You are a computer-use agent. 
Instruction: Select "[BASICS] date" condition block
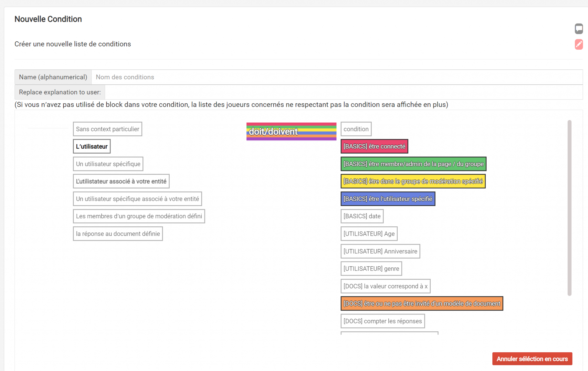(362, 216)
